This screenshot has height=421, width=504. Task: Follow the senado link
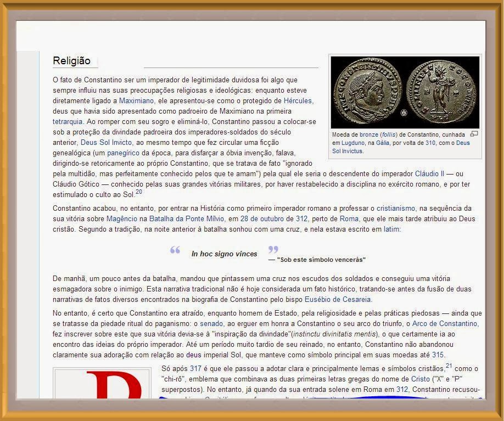pyautogui.click(x=211, y=324)
